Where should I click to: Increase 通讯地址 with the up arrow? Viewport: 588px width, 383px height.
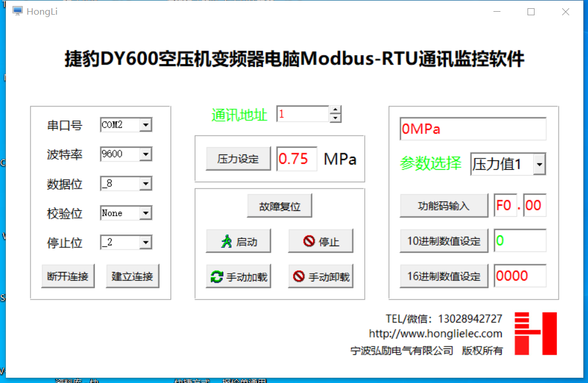point(335,110)
